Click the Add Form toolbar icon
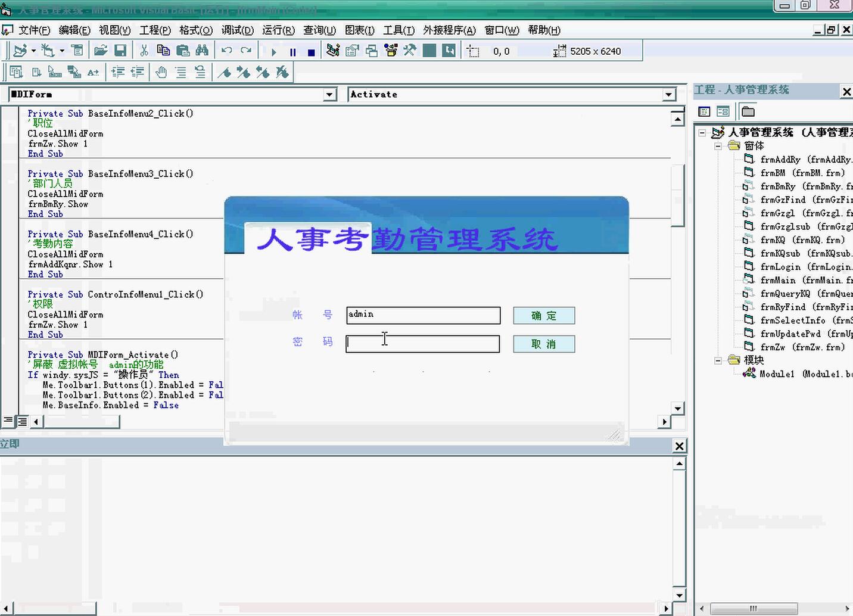 48,51
